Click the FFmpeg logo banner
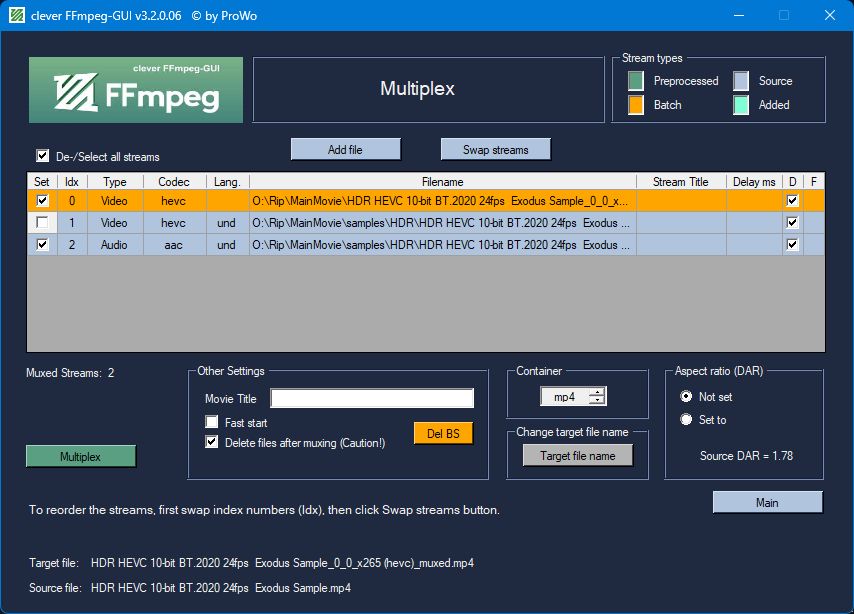Screen dimensions: 854x614 (136, 90)
